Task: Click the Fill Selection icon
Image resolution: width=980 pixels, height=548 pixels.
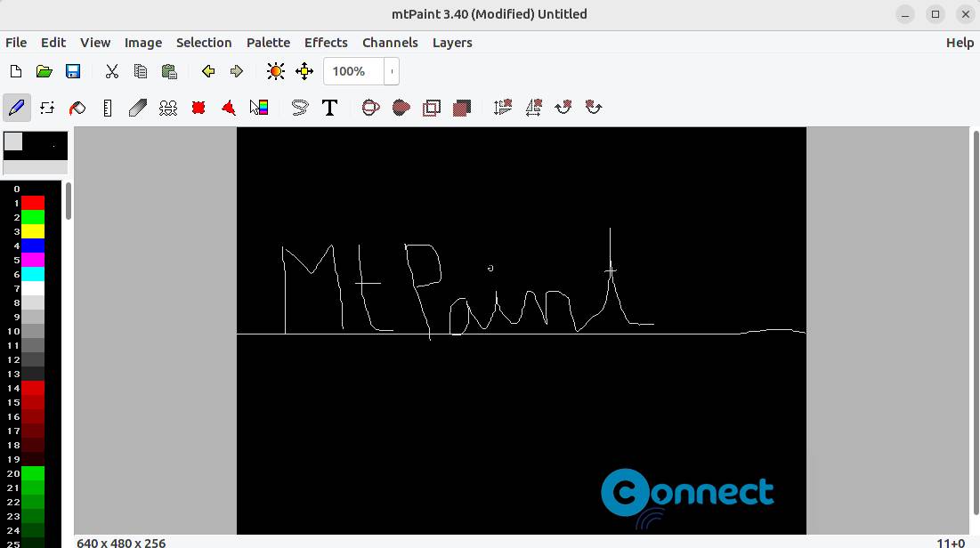Action: 462,108
